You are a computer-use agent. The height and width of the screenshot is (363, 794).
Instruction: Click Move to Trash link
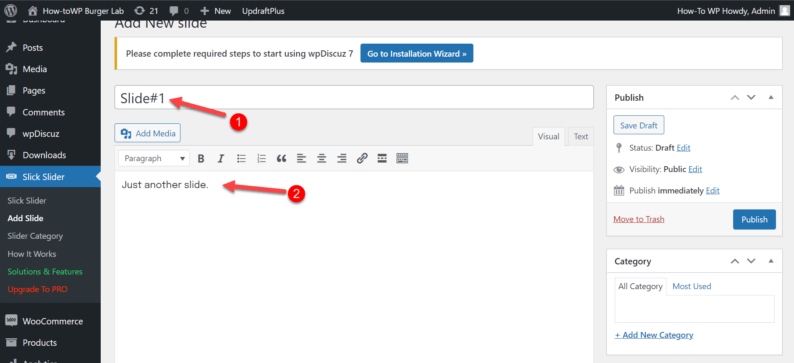(639, 219)
